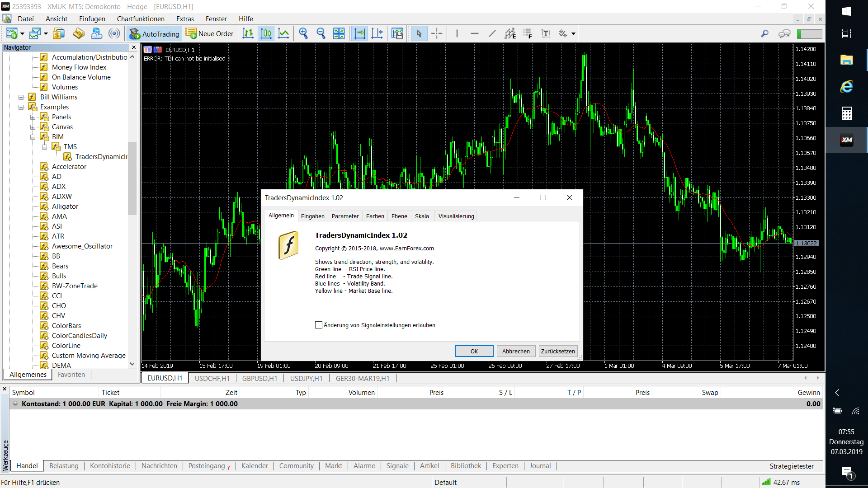
Task: Switch chart to candlestick mode
Action: point(266,33)
